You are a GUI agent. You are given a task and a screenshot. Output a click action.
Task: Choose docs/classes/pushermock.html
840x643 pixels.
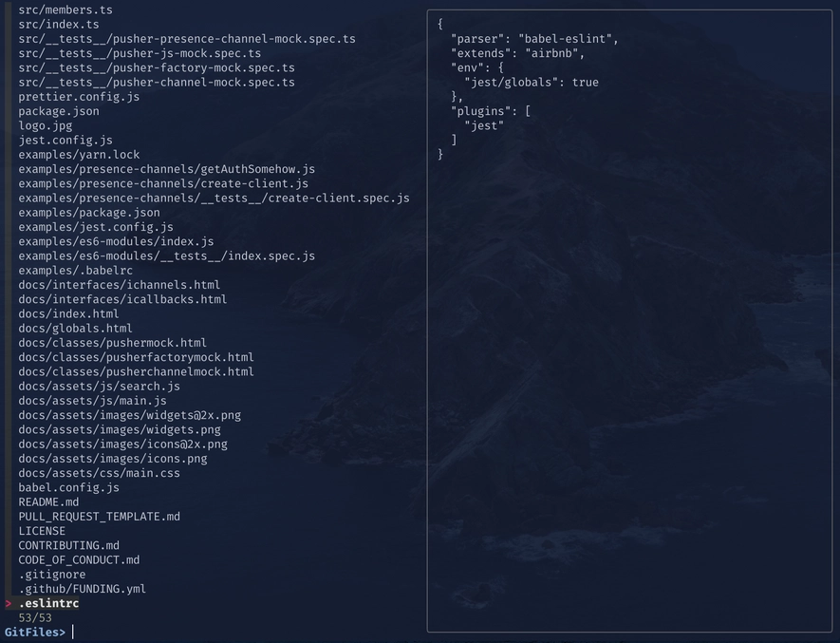click(x=113, y=343)
